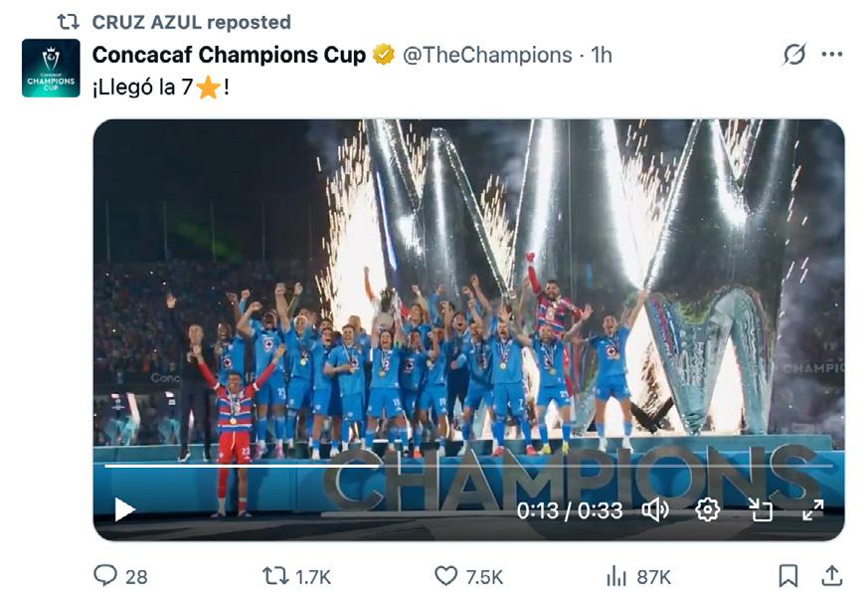The height and width of the screenshot is (606, 868).
Task: Click the Concacaf Champions Cup display name
Action: (x=229, y=55)
